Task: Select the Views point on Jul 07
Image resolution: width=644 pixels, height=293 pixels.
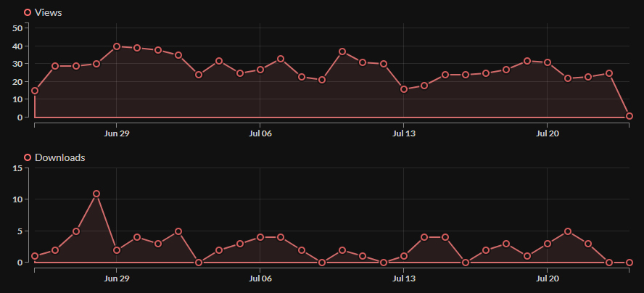Action: 281,59
